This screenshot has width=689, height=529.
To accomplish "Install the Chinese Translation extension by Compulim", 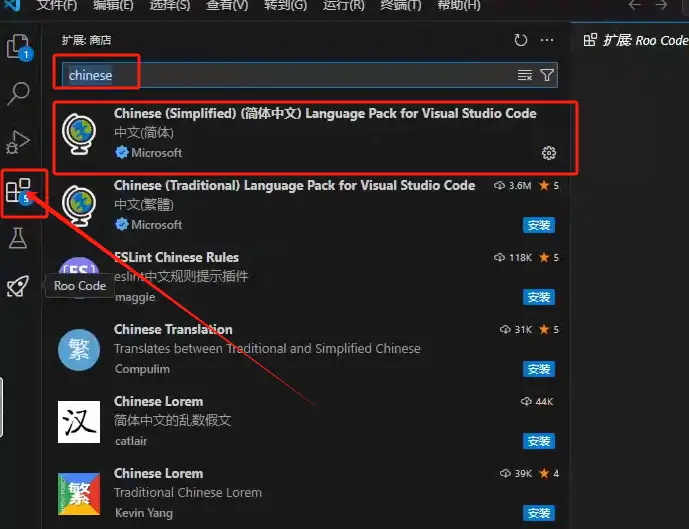I will [539, 369].
